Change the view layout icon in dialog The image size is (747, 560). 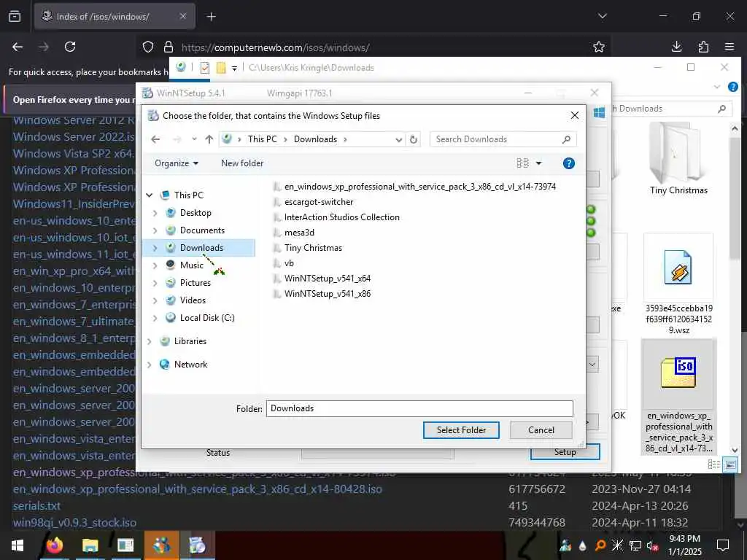522,163
